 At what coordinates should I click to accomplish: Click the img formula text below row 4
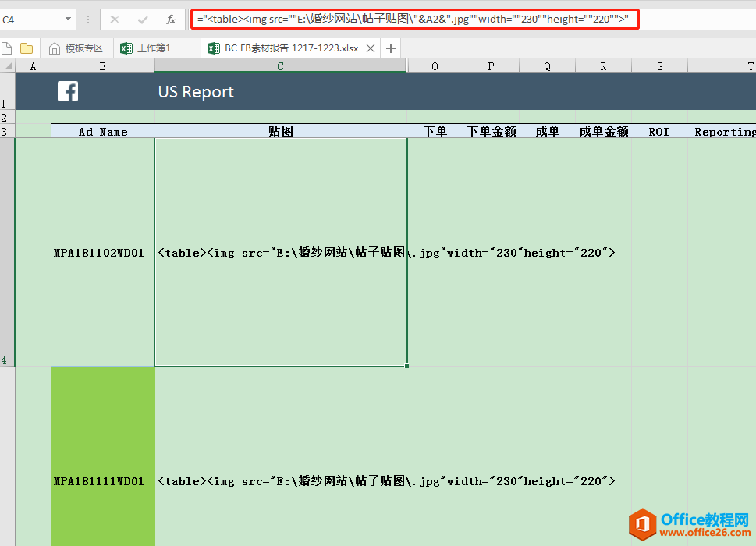coord(386,481)
